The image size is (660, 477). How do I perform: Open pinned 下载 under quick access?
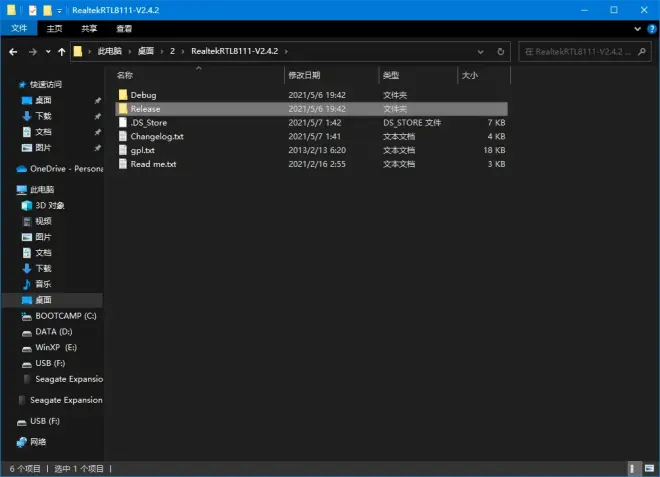coord(43,116)
